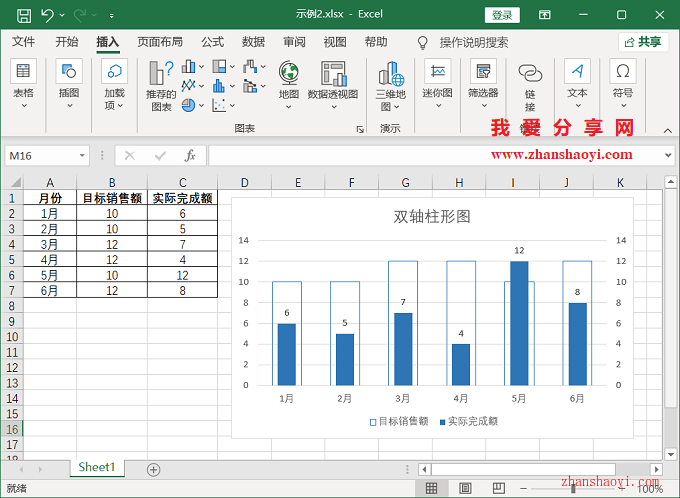Select cell containing 实际完成额 header
This screenshot has width=680, height=498.
pyautogui.click(x=182, y=198)
